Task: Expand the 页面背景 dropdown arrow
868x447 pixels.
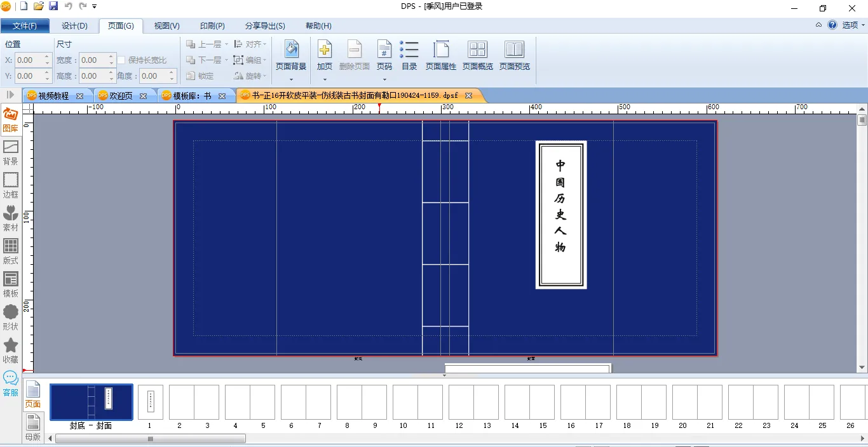Action: (291, 79)
